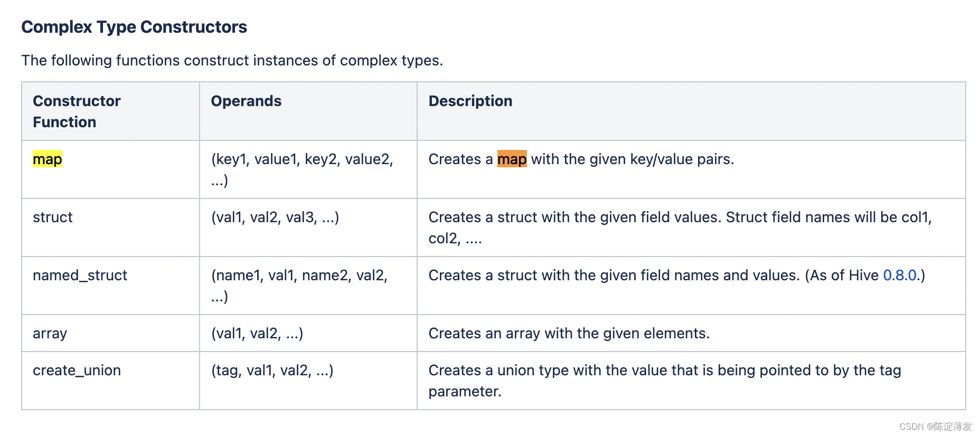Viewport: 980px width, 436px height.
Task: Click the "(val1, val2, val3, ...)" operands cell
Action: (x=308, y=228)
